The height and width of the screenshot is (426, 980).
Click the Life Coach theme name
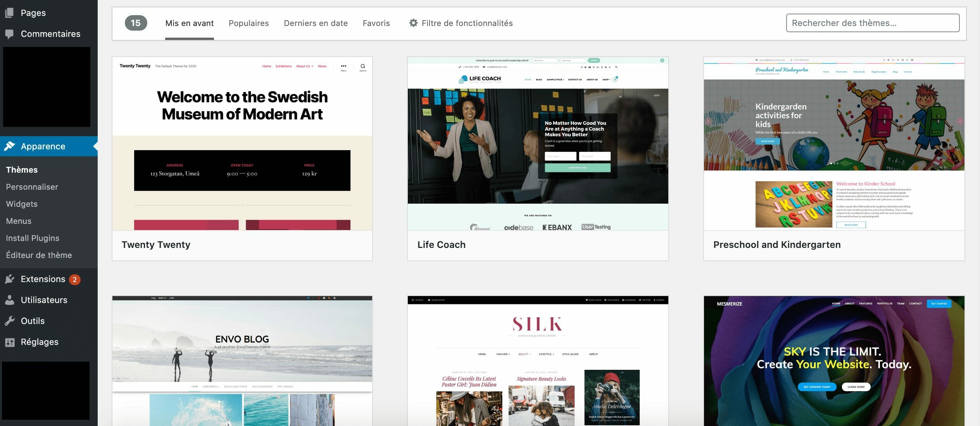442,245
